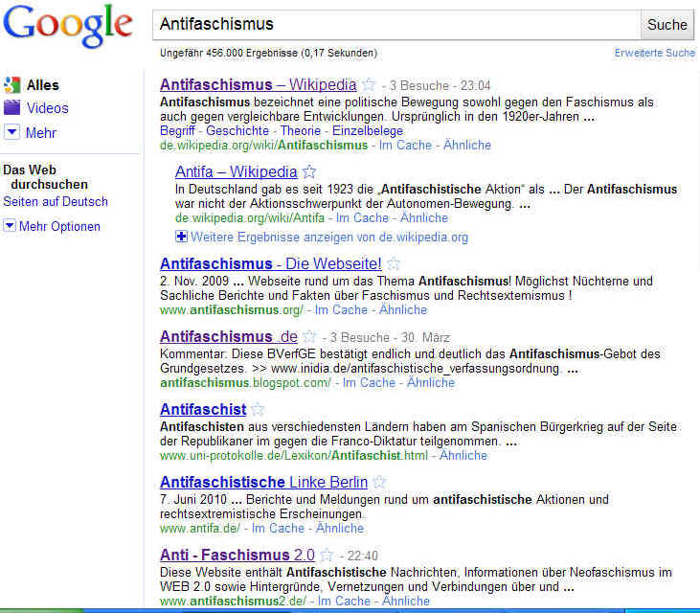
Task: Open Antifaschismus .de result
Action: coord(229,336)
